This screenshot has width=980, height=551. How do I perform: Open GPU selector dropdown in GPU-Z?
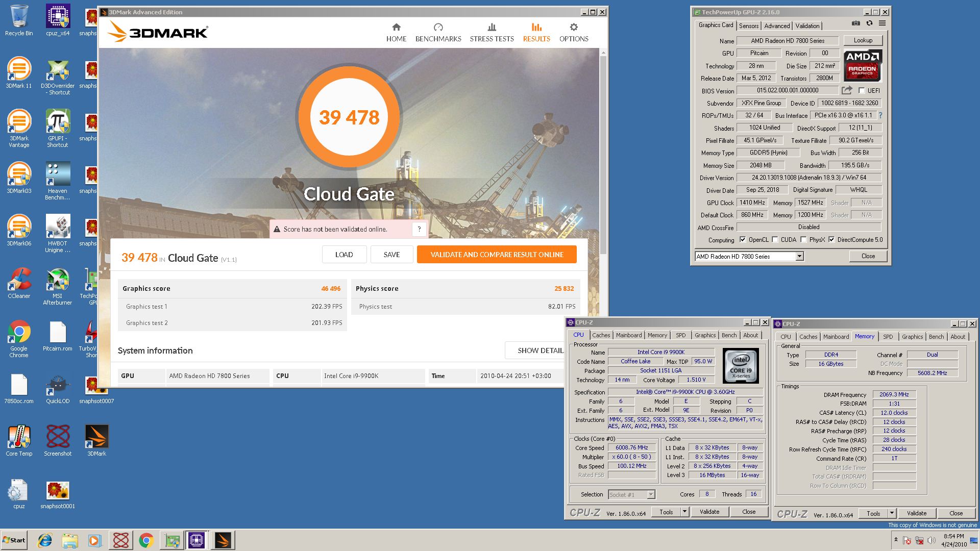coord(799,256)
